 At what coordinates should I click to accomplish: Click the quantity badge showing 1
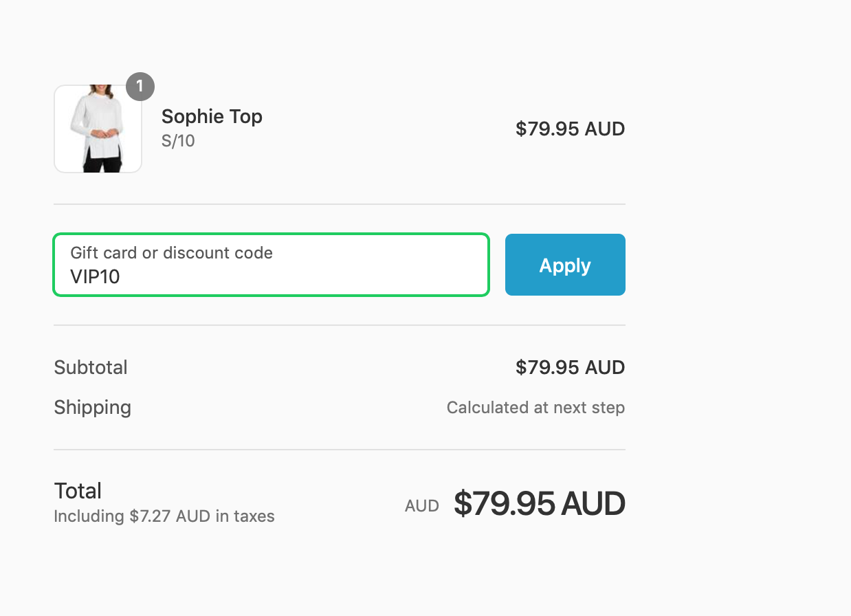click(140, 87)
